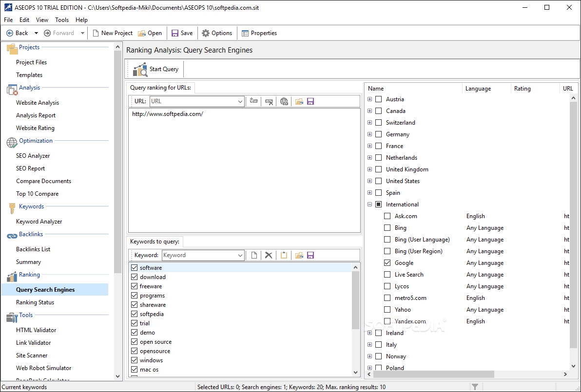Click the Open folder icon in main toolbar
The image size is (581, 392).
(x=141, y=33)
